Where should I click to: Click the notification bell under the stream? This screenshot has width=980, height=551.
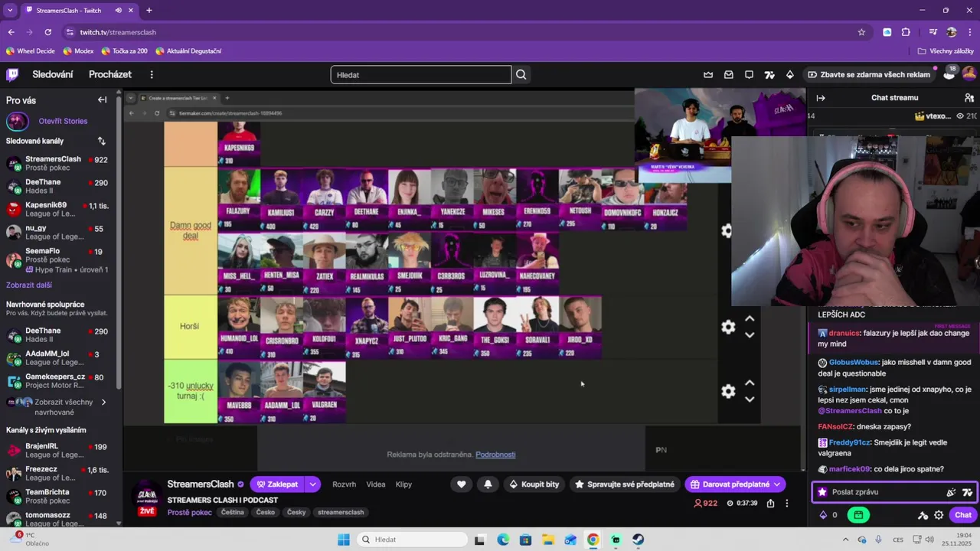tap(487, 484)
